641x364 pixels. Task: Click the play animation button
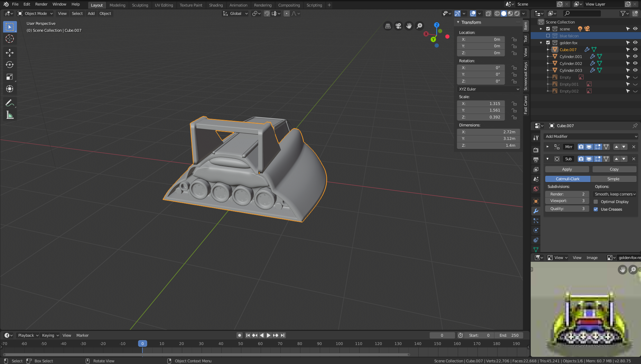point(269,335)
